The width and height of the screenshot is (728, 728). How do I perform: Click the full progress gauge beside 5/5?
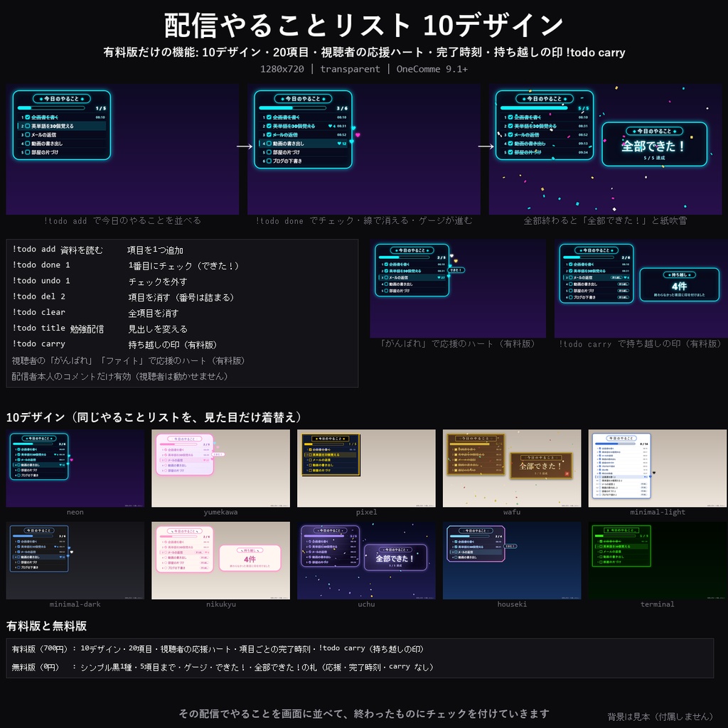click(x=535, y=108)
